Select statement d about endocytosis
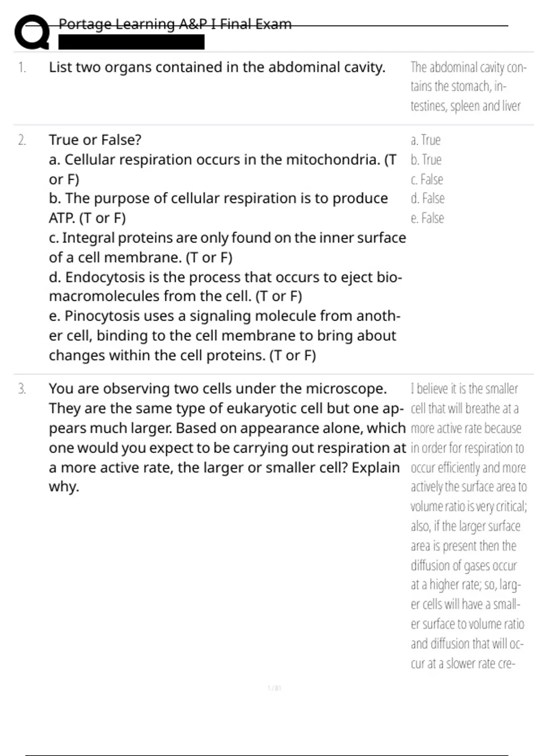The height and width of the screenshot is (756, 534). (x=226, y=286)
